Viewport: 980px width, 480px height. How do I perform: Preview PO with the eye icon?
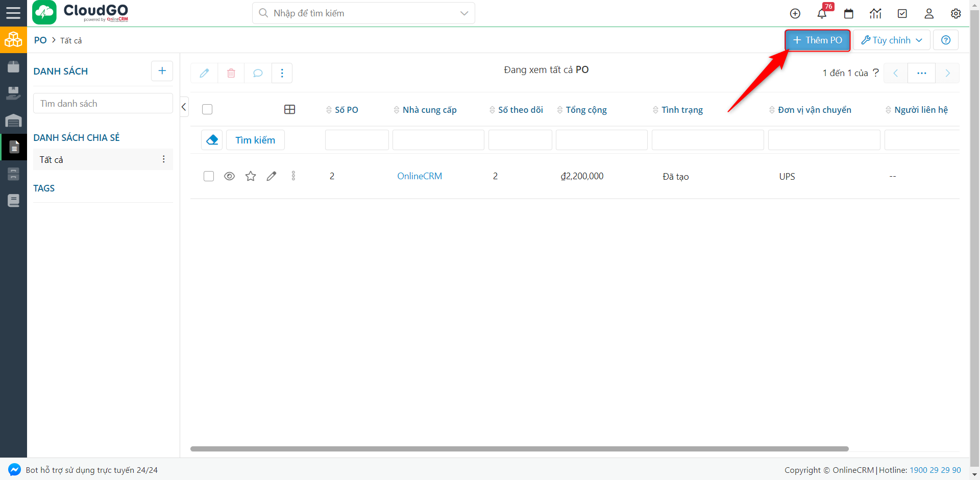(x=230, y=176)
